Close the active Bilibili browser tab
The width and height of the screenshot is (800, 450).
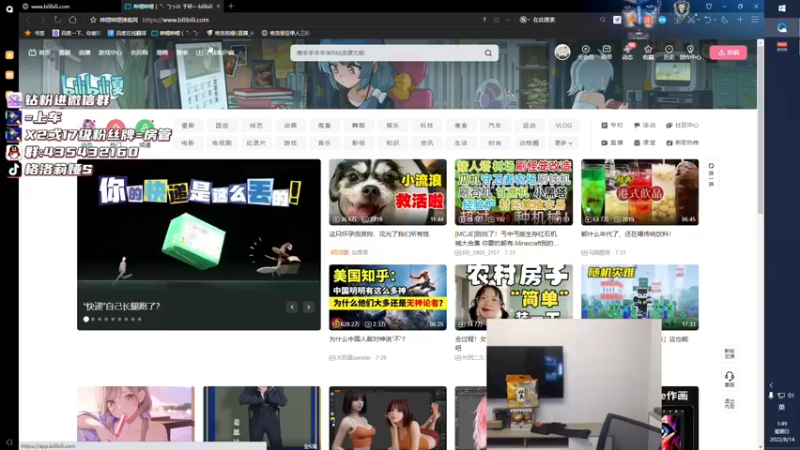pos(218,6)
